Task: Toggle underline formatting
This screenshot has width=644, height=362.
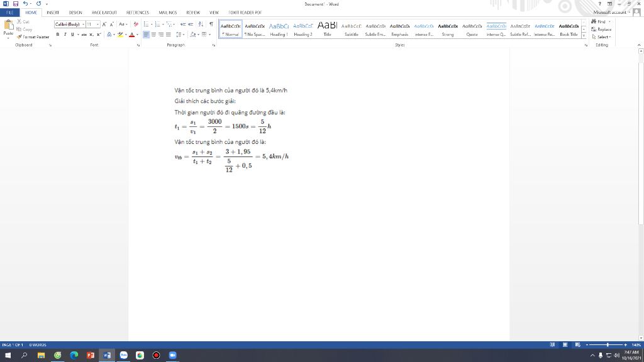Action: click(x=72, y=35)
